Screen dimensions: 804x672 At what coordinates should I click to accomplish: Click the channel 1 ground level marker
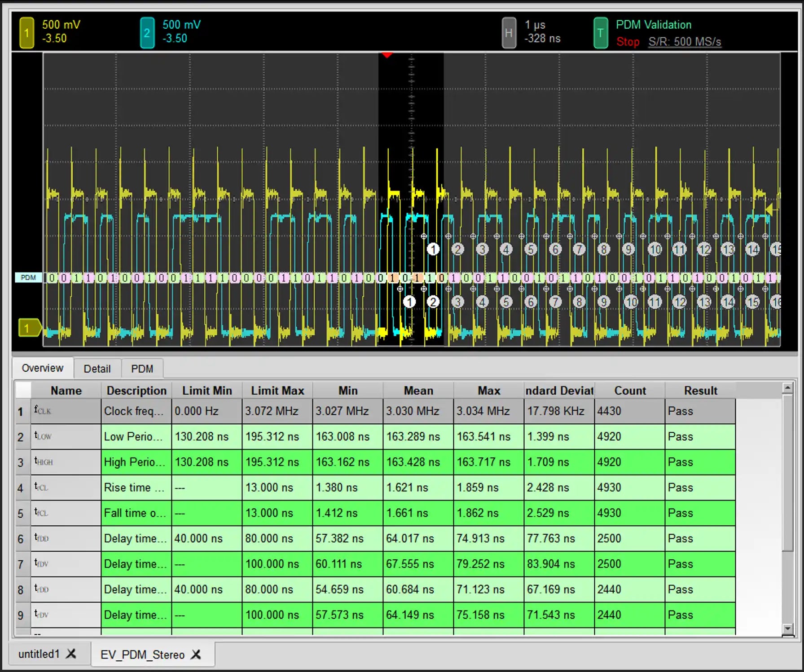click(x=28, y=328)
